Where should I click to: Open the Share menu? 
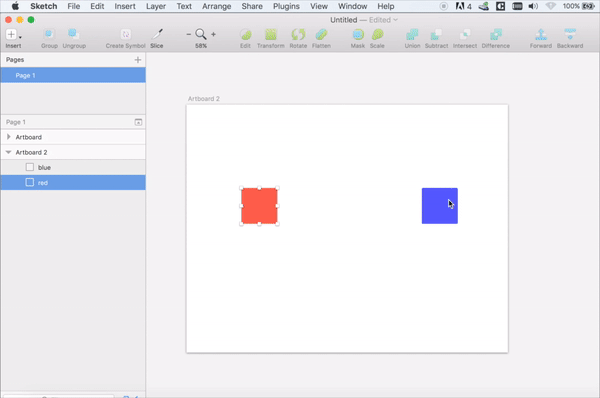pyautogui.click(x=252, y=6)
